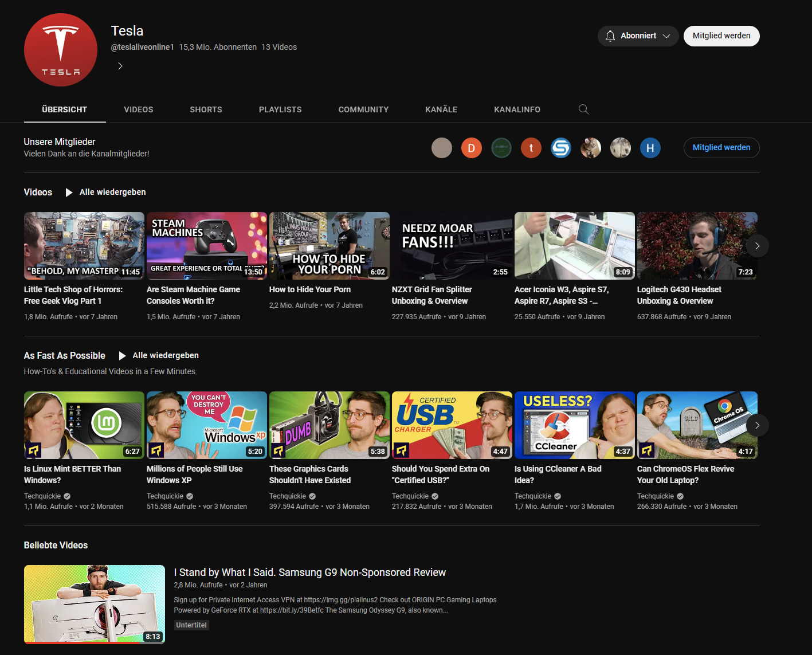The height and width of the screenshot is (655, 812).
Task: Open the 'As Fast As Possible' playlist title
Action: click(x=65, y=356)
